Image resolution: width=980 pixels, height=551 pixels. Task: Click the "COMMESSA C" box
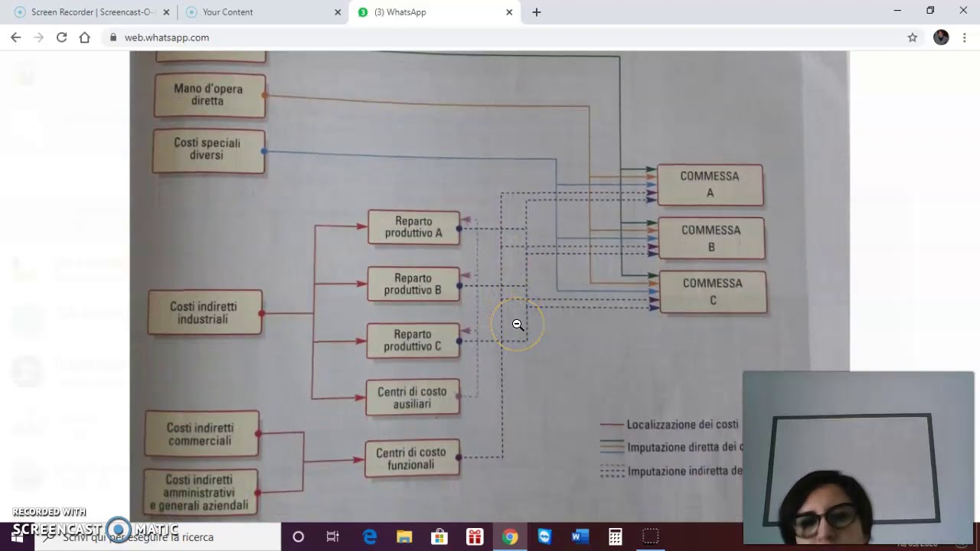point(713,292)
